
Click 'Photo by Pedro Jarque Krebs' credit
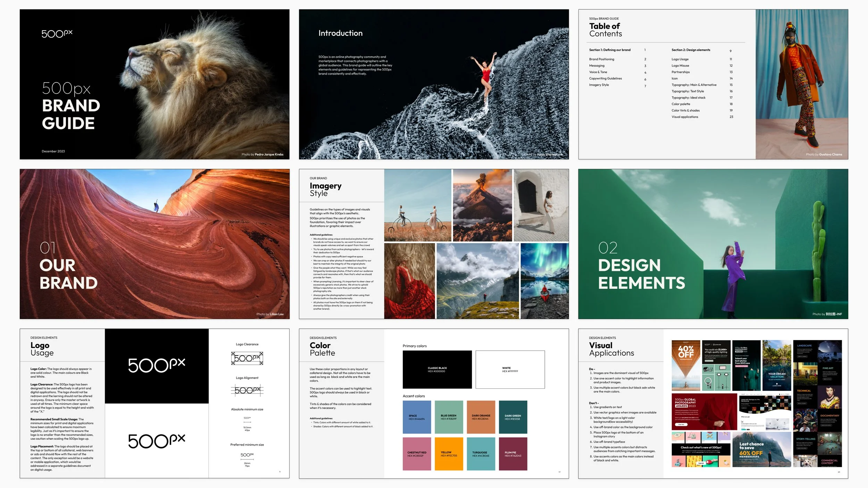coord(262,154)
